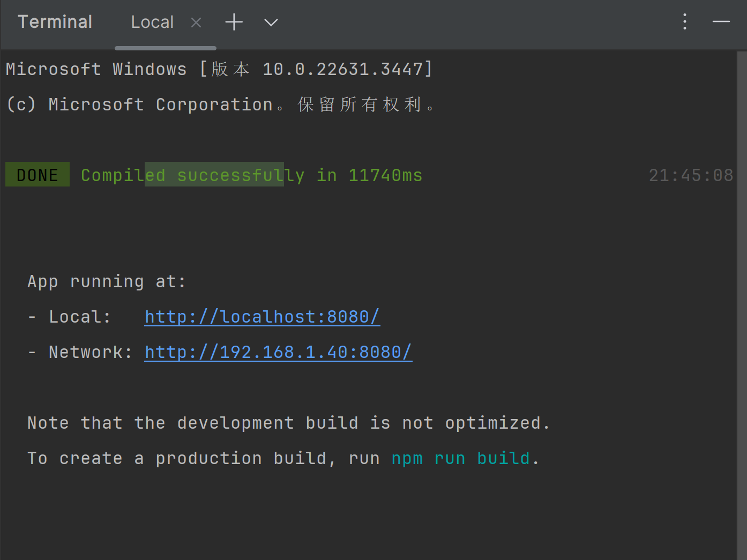Viewport: 747px width, 560px height.
Task: Click the Terminal panel header title
Action: [x=55, y=21]
